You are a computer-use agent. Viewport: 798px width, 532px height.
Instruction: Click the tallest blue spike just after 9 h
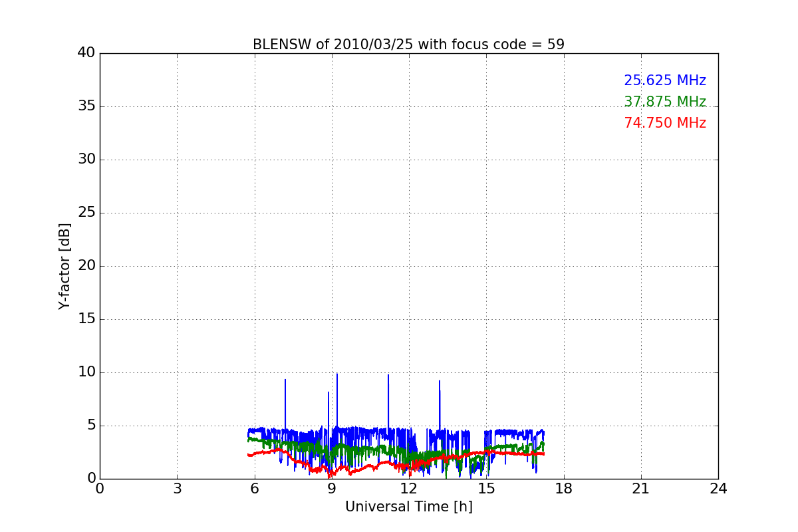[x=337, y=399]
